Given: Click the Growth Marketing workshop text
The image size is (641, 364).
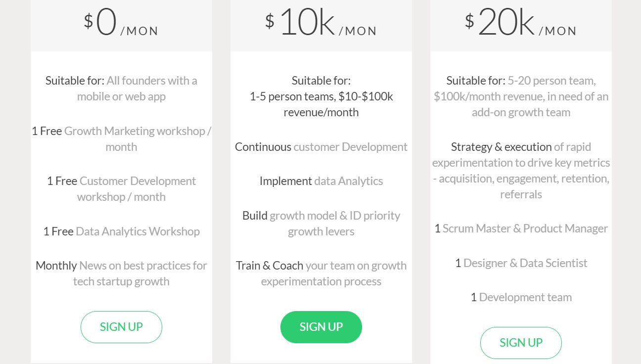Looking at the screenshot, I should coord(121,139).
